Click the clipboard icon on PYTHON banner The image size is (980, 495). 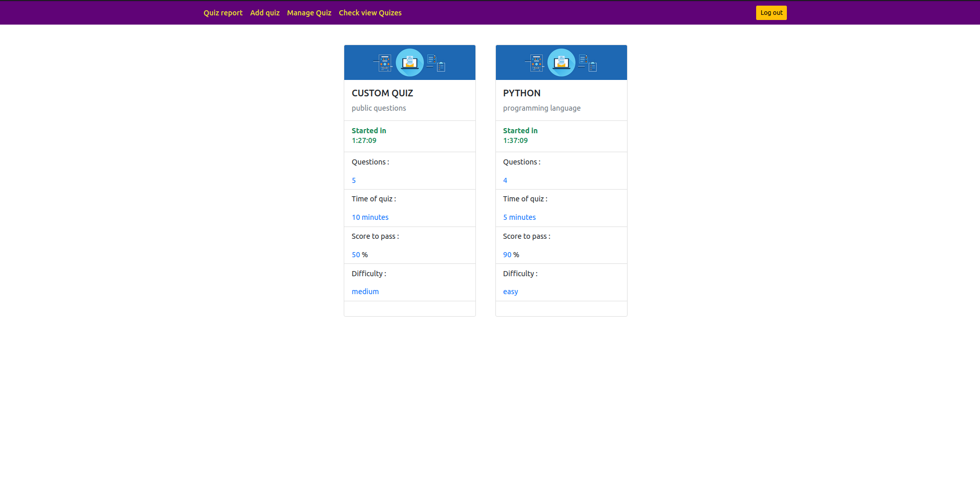593,67
